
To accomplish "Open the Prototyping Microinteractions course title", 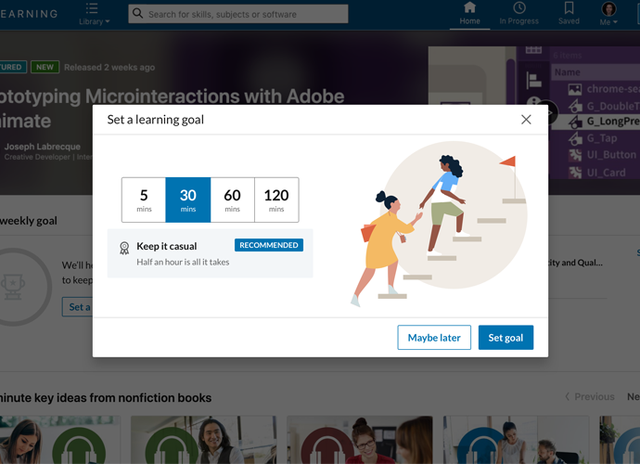I will point(172,109).
